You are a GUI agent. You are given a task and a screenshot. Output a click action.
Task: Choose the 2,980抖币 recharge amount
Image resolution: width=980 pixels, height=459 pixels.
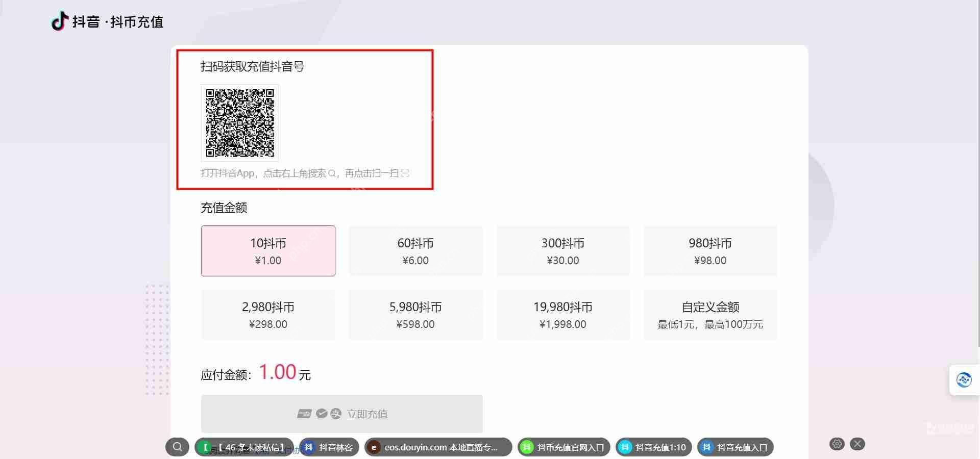pyautogui.click(x=268, y=315)
